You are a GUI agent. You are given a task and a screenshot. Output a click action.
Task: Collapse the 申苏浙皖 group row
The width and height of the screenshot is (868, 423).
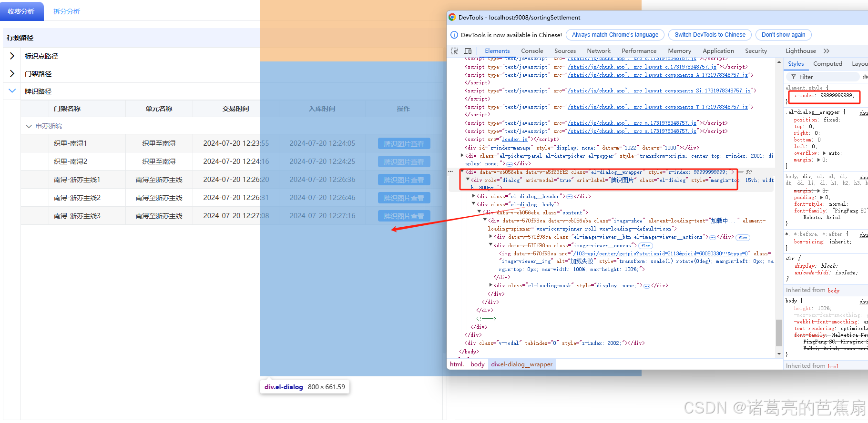tap(29, 126)
